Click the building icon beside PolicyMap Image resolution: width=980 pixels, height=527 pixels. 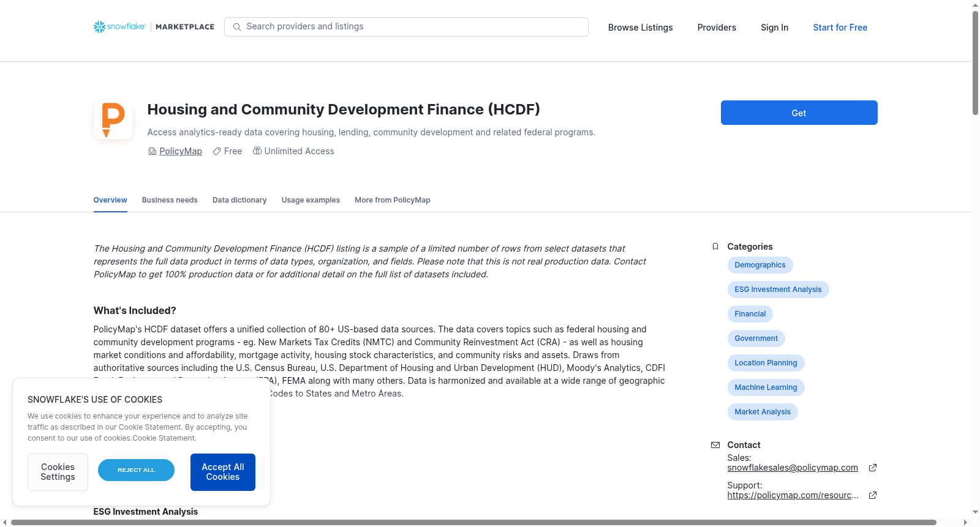(153, 151)
